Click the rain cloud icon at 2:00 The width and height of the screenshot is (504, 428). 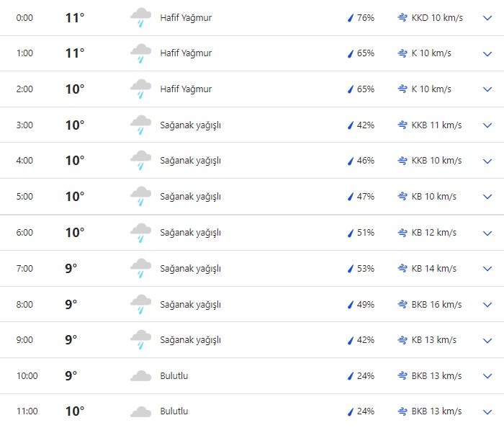140,89
